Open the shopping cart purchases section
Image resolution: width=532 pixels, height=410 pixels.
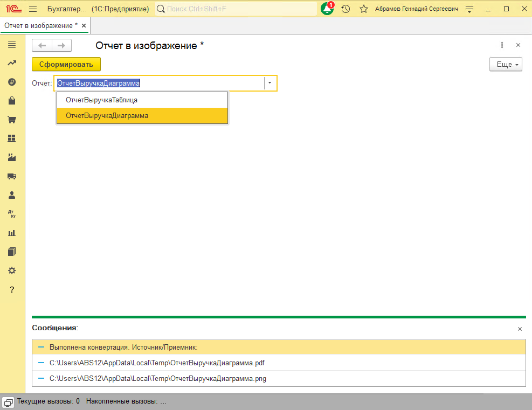[x=12, y=120]
